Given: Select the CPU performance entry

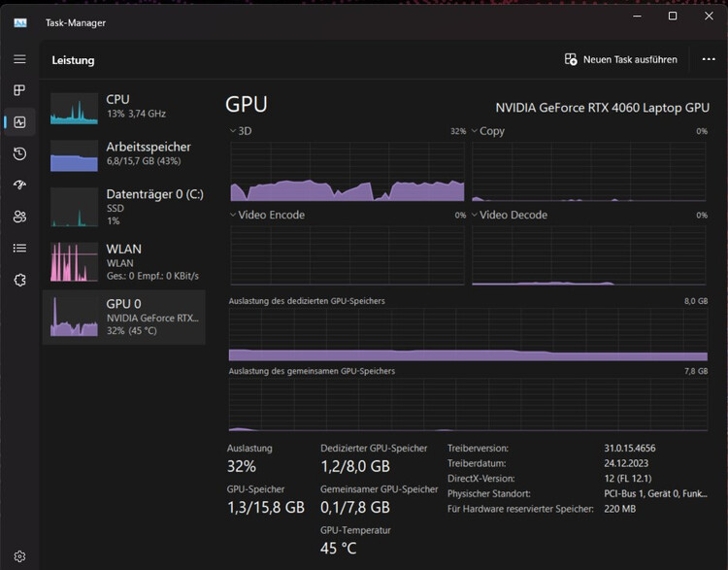Looking at the screenshot, I should pos(124,108).
